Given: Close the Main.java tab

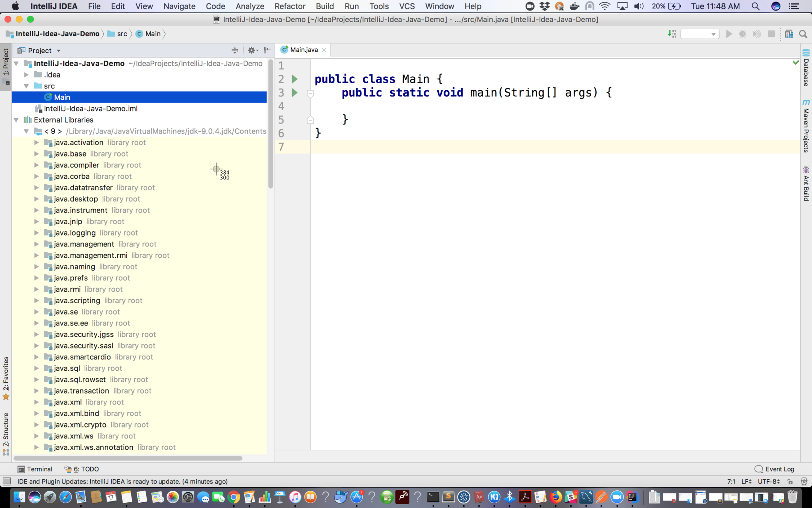Looking at the screenshot, I should pyautogui.click(x=324, y=50).
